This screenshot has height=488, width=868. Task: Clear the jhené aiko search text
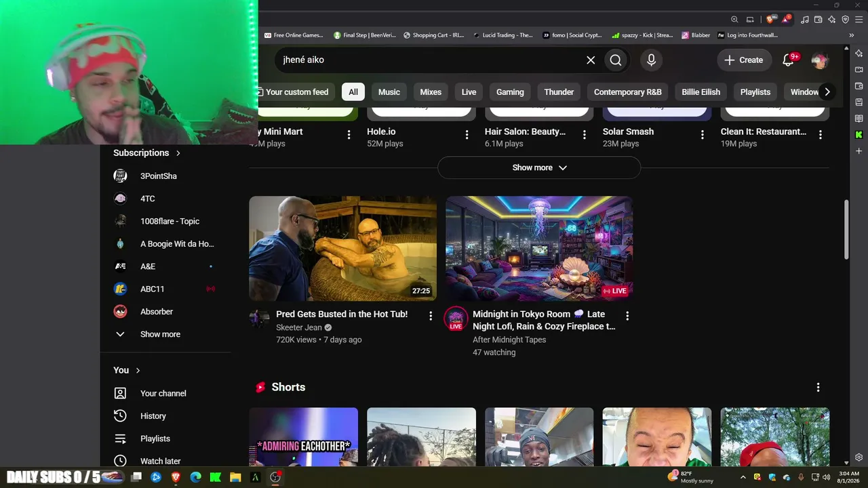click(x=591, y=60)
